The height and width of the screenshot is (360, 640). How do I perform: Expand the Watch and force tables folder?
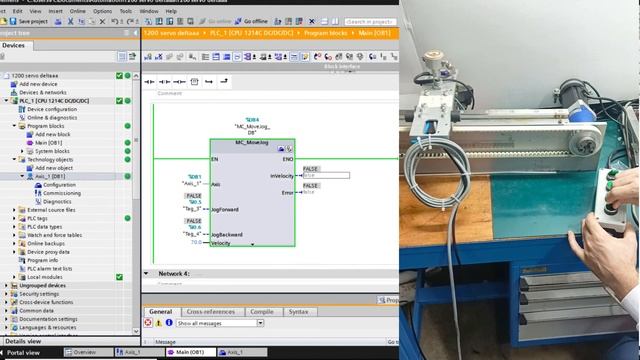click(x=14, y=235)
